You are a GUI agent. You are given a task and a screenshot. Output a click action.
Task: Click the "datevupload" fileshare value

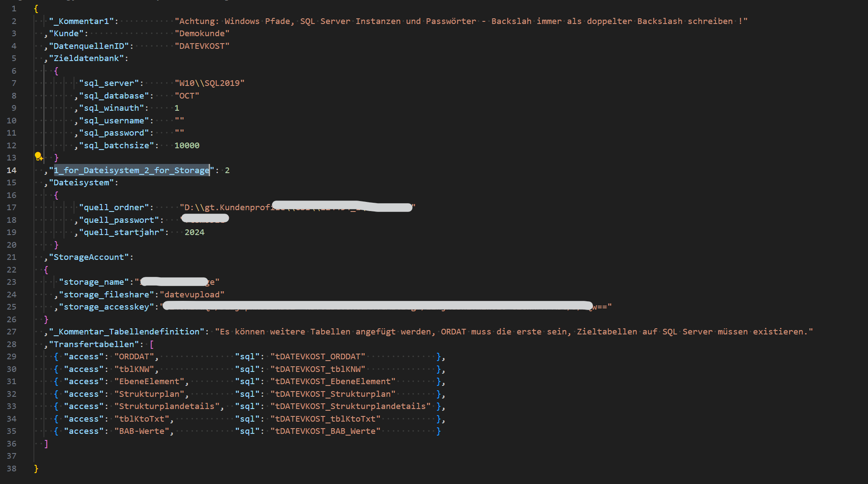pyautogui.click(x=192, y=295)
